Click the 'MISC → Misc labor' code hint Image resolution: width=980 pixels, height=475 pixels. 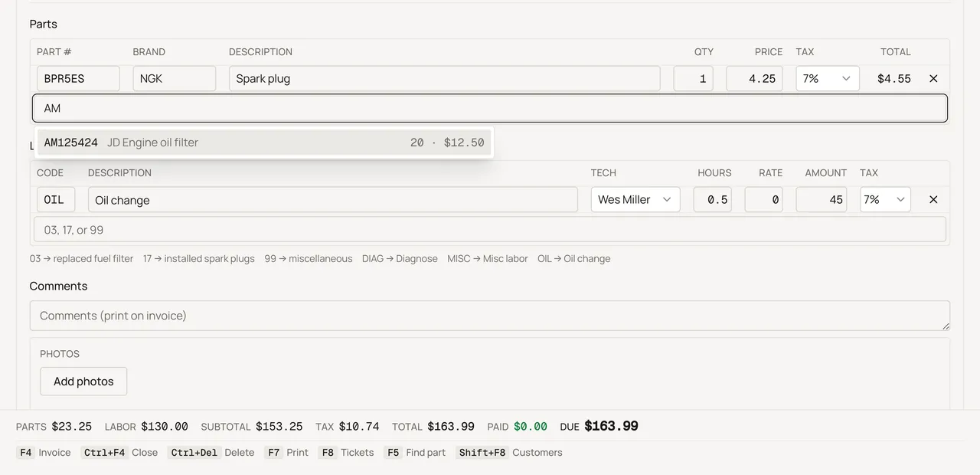[x=488, y=259]
